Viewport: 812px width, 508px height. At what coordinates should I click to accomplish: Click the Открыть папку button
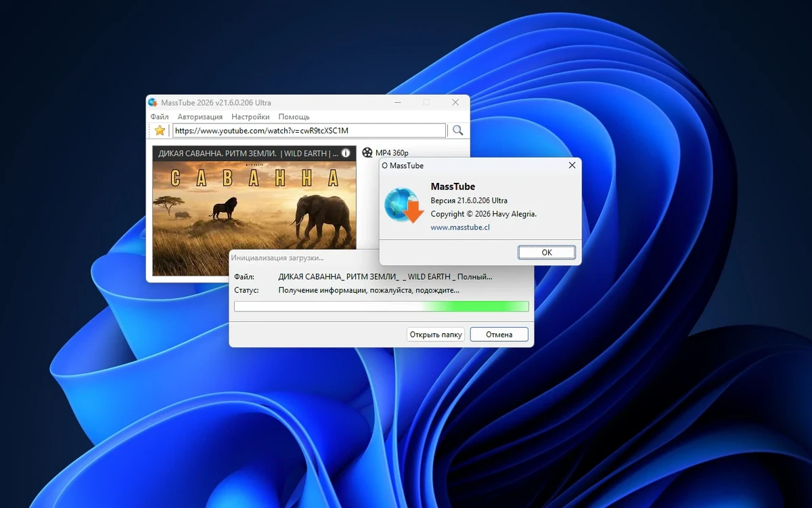pyautogui.click(x=436, y=334)
